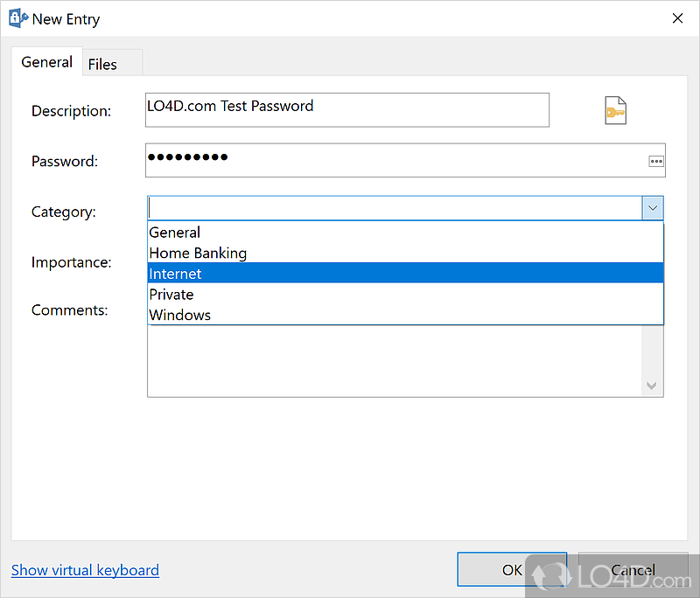This screenshot has width=700, height=598.
Task: Confirm with the OK button
Action: coord(512,570)
